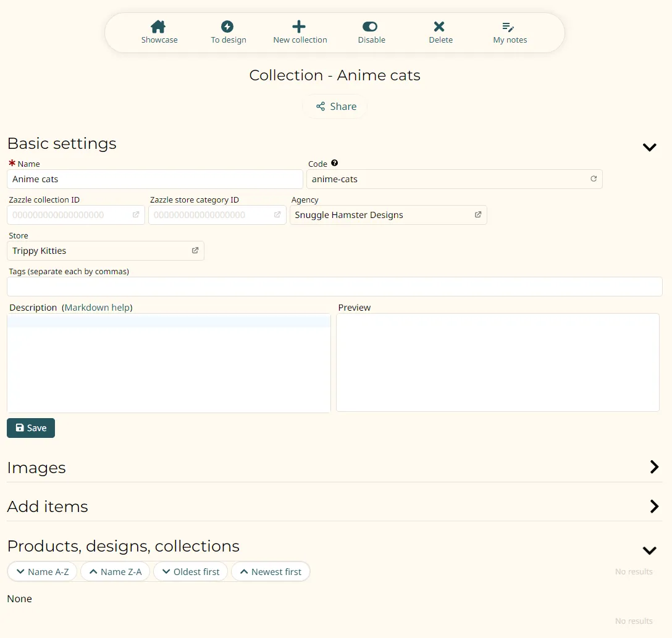Expand the Add items section
This screenshot has height=638, width=672.
[x=654, y=506]
